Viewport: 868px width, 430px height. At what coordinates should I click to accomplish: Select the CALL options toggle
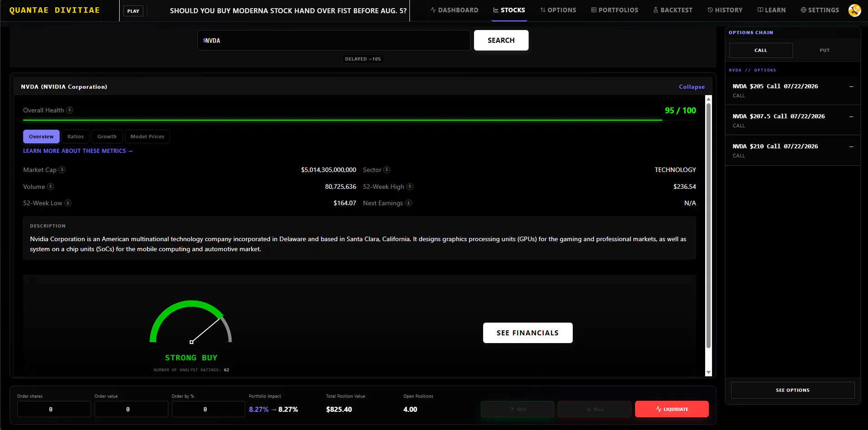pos(761,51)
